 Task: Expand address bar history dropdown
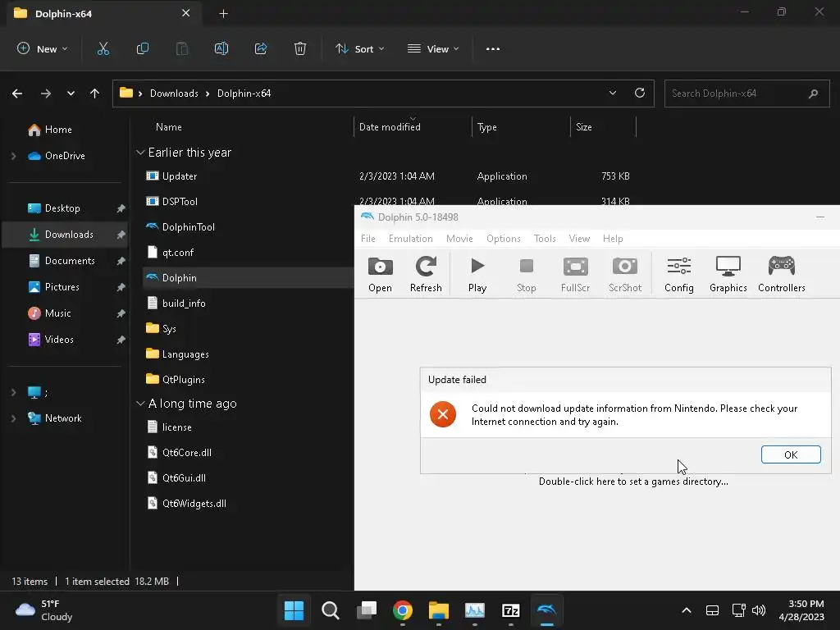point(612,94)
